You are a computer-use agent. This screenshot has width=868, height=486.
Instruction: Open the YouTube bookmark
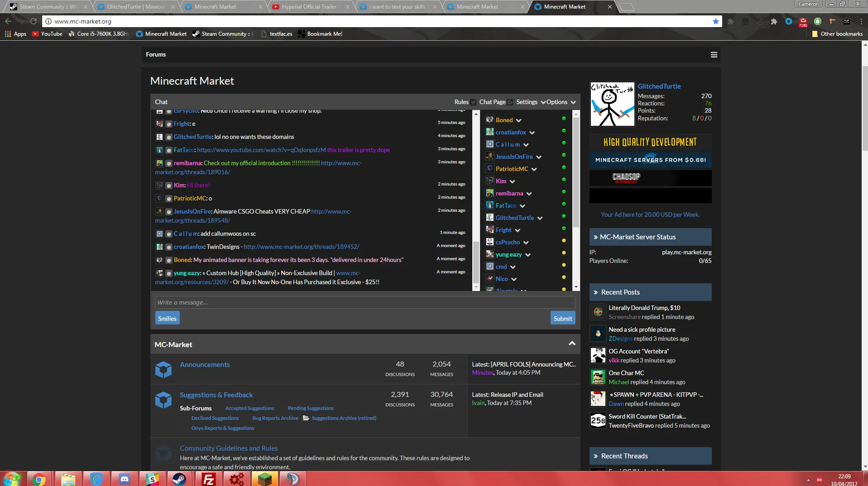click(x=47, y=34)
